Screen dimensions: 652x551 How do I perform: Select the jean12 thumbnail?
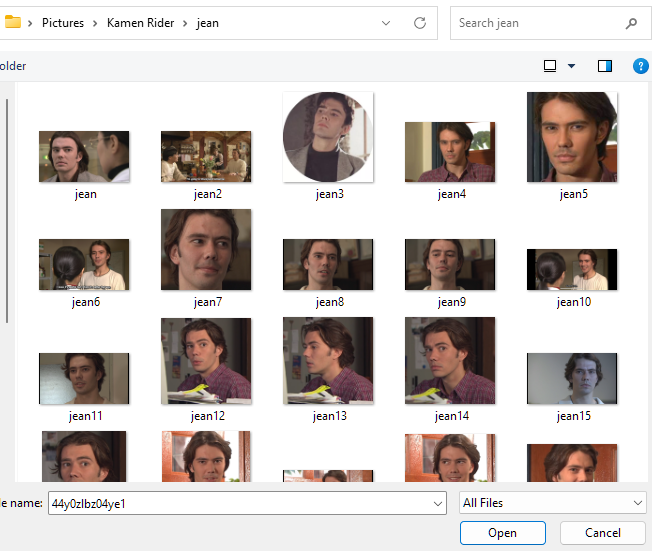click(x=206, y=361)
